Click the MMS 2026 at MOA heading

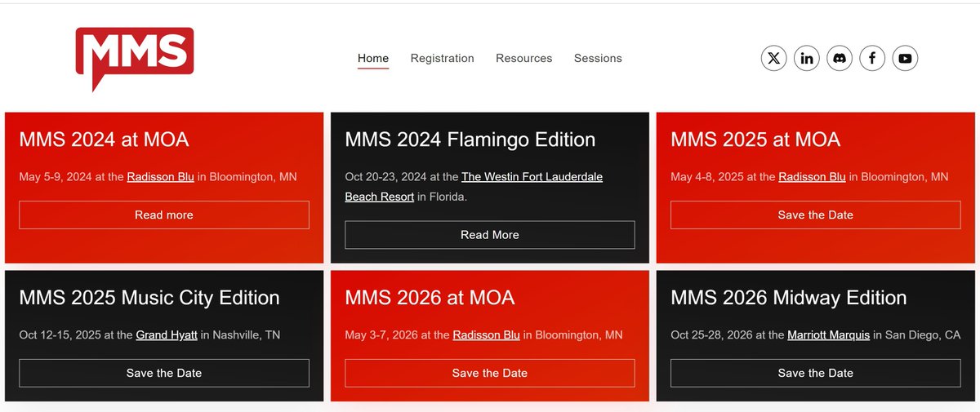click(430, 298)
